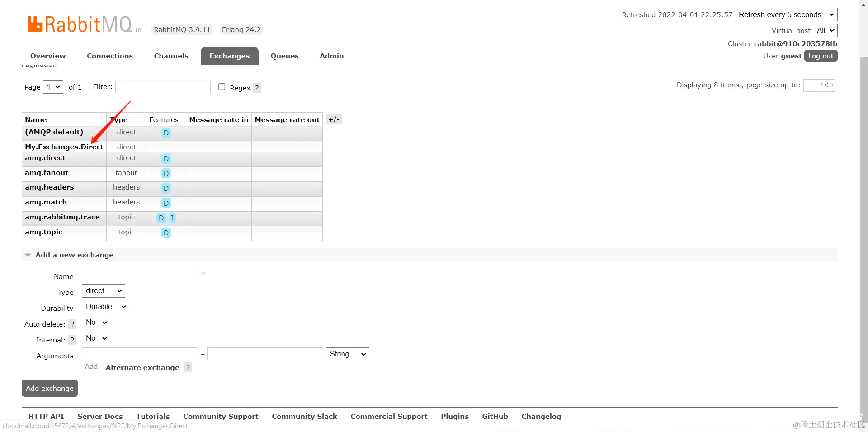Open the Internal help question mark

click(72, 340)
